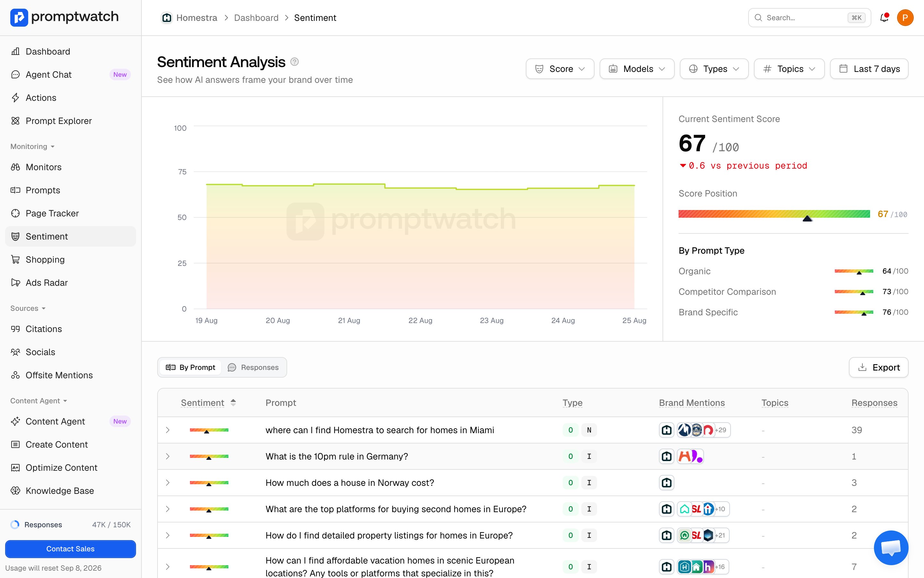924x578 pixels.
Task: Click the 39 responses count
Action: 857,430
